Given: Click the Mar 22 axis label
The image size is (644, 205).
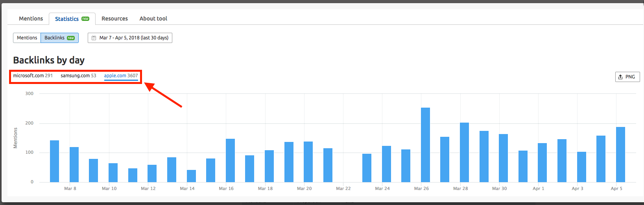Looking at the screenshot, I should point(343,188).
